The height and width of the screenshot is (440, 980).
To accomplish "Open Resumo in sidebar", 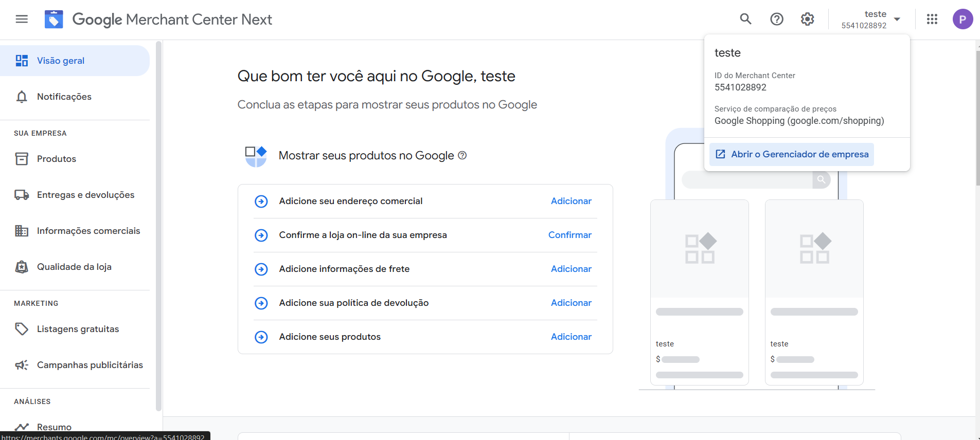I will [75, 427].
